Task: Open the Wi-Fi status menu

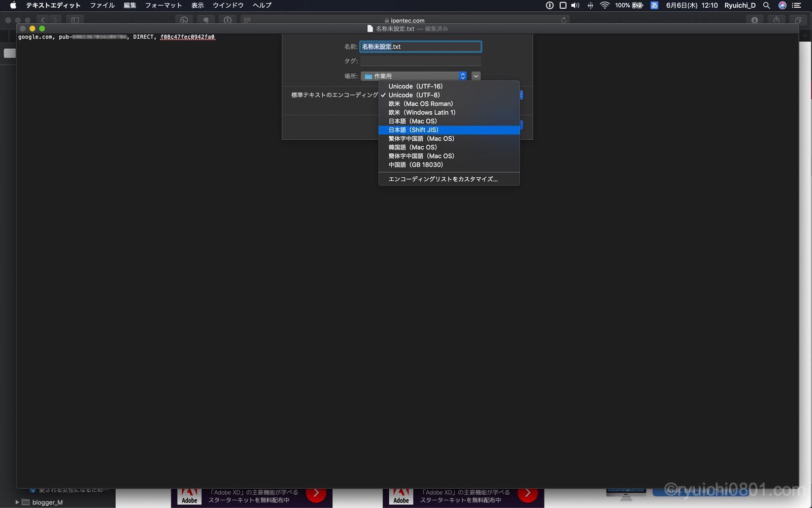Action: [x=604, y=6]
